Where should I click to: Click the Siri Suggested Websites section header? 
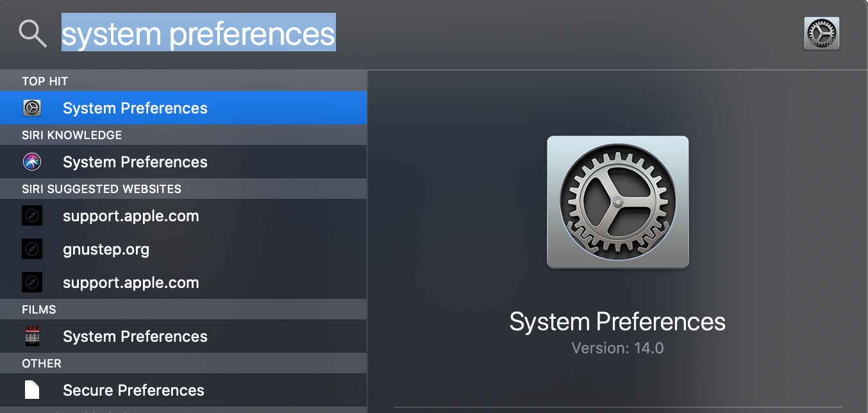101,189
